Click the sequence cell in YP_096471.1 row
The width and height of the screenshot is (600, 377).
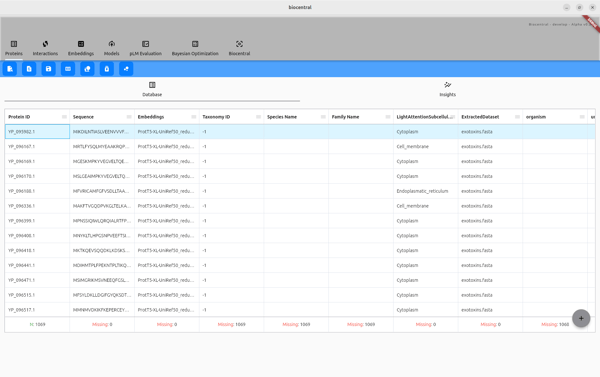(102, 280)
